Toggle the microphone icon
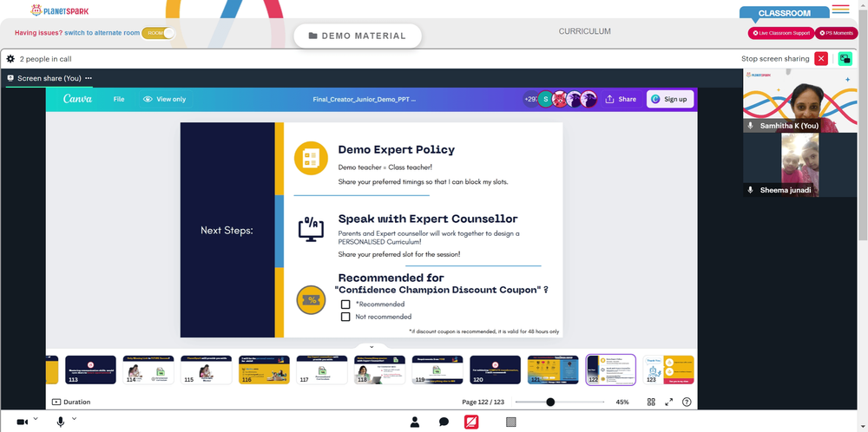 point(61,422)
